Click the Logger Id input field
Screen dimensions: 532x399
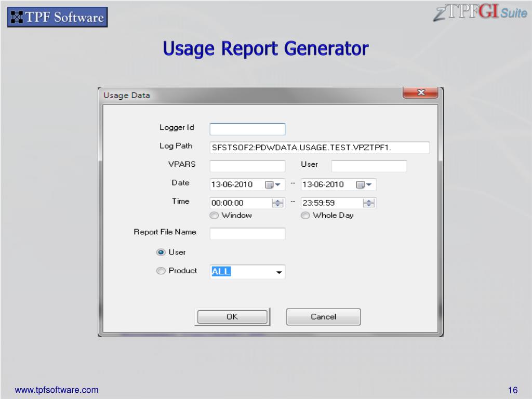pos(247,129)
